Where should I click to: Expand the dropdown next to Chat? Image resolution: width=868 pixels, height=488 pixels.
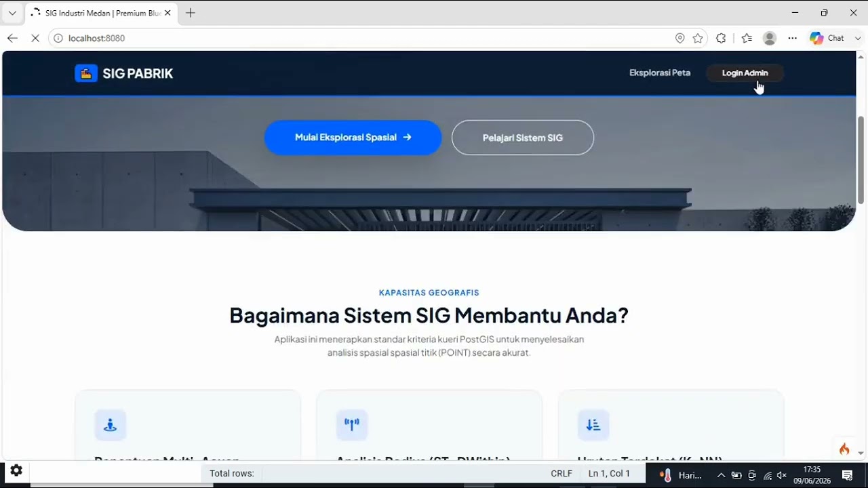coord(858,38)
